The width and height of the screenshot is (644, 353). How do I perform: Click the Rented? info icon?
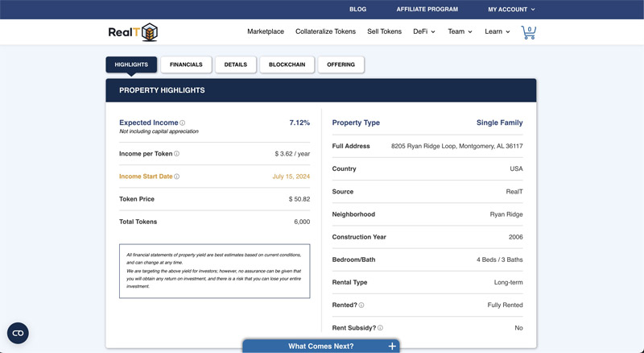(361, 305)
